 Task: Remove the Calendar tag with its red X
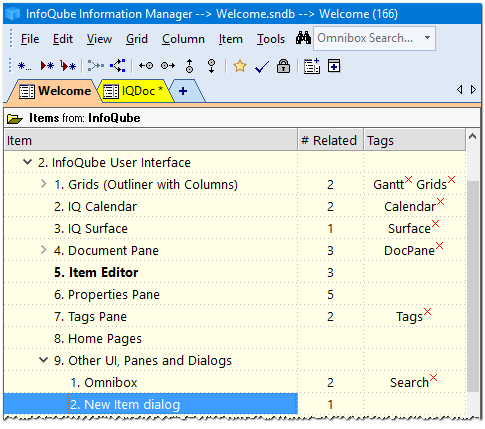tap(440, 201)
